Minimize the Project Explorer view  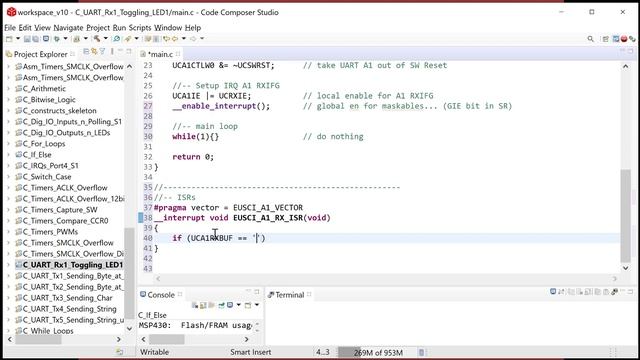click(x=120, y=51)
